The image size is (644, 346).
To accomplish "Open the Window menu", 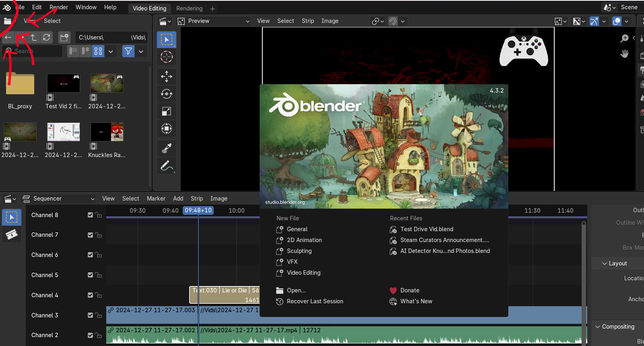I will [x=86, y=7].
